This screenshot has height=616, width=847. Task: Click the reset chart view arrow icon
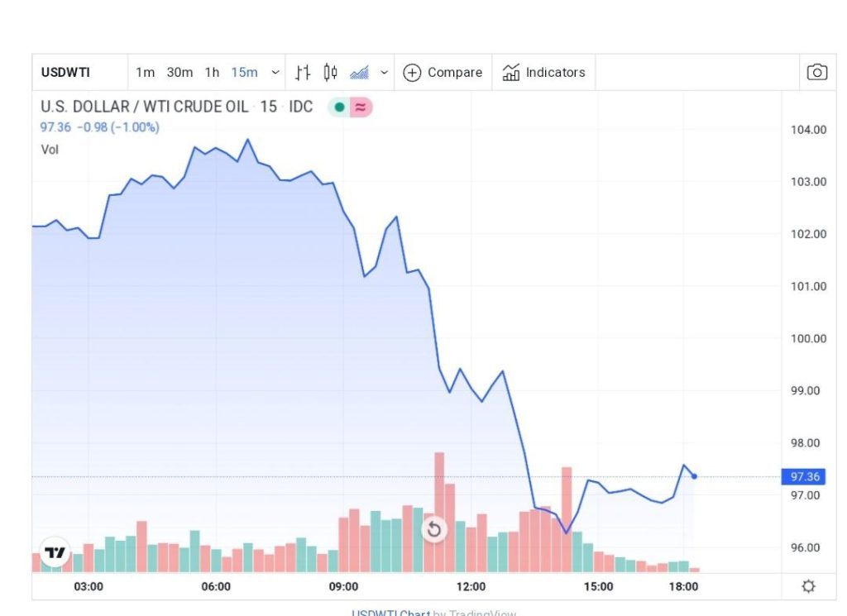[x=433, y=530]
